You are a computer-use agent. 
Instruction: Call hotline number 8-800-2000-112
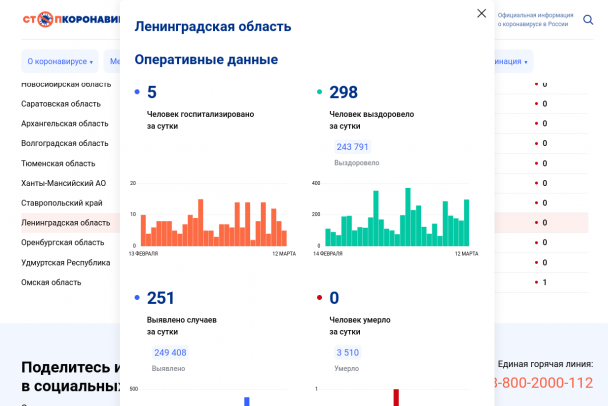point(543,383)
